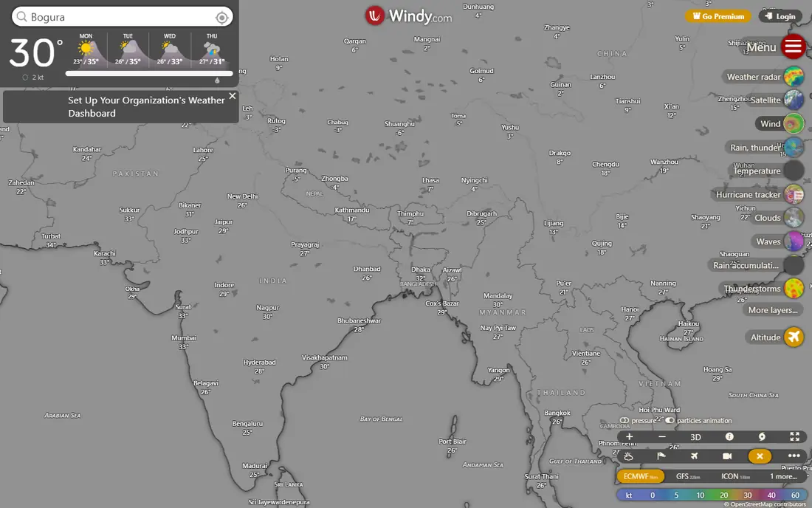The width and height of the screenshot is (812, 508).
Task: Click the hurricane swirl icon in map controls
Action: click(762, 436)
